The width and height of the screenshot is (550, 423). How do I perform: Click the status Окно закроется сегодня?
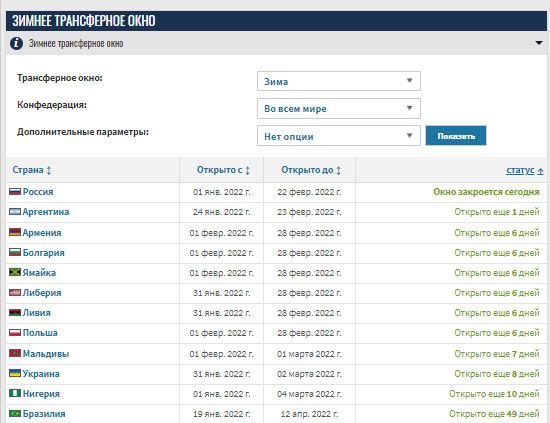tap(486, 192)
